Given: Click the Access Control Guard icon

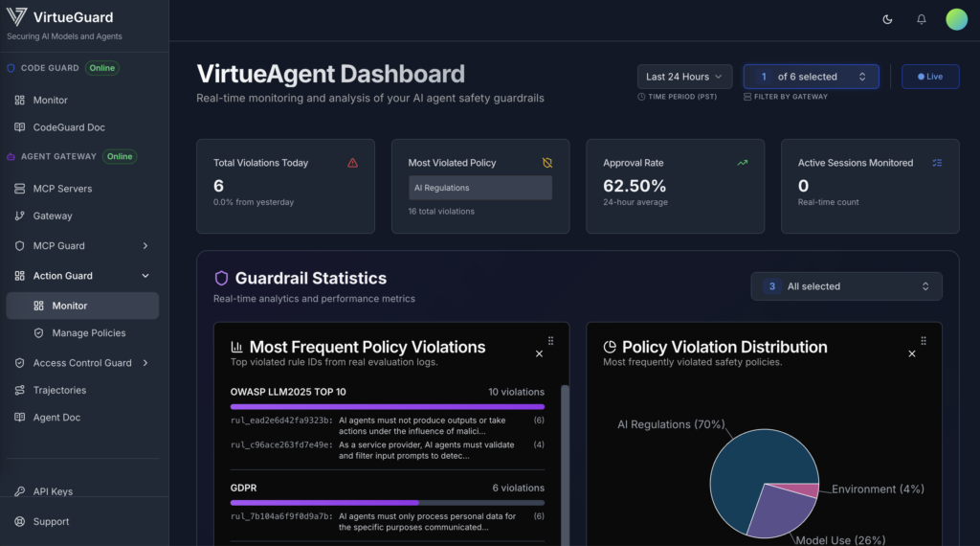Looking at the screenshot, I should [19, 363].
